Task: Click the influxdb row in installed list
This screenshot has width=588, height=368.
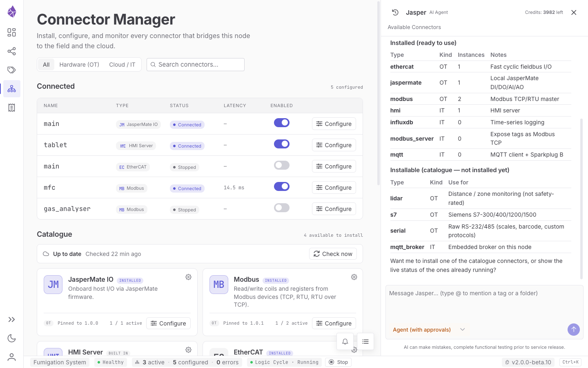Action: (x=481, y=122)
